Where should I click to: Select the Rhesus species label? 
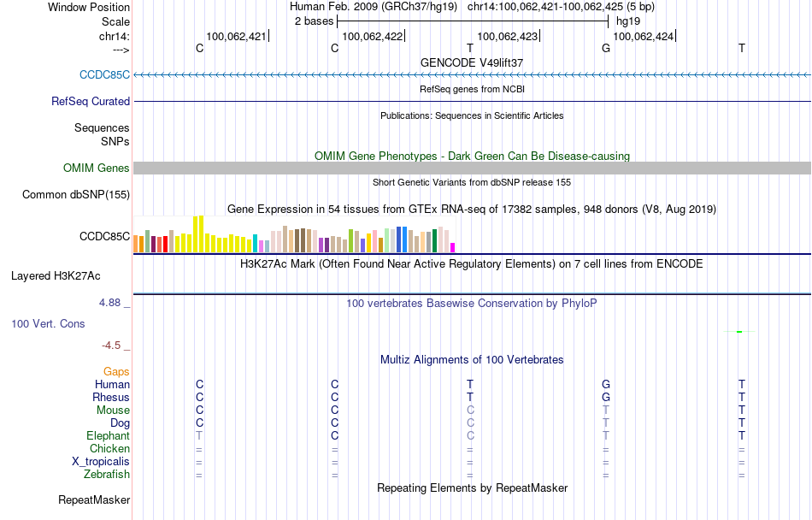[111, 397]
